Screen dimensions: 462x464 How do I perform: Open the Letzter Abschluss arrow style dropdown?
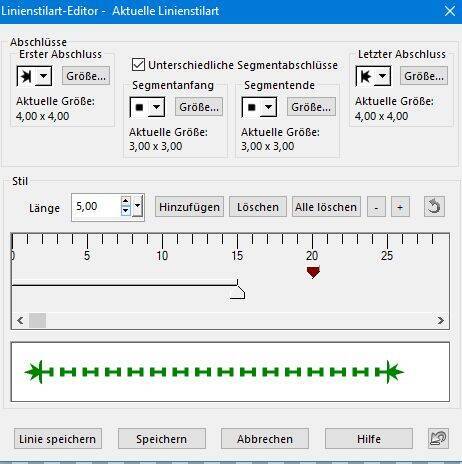coord(382,76)
